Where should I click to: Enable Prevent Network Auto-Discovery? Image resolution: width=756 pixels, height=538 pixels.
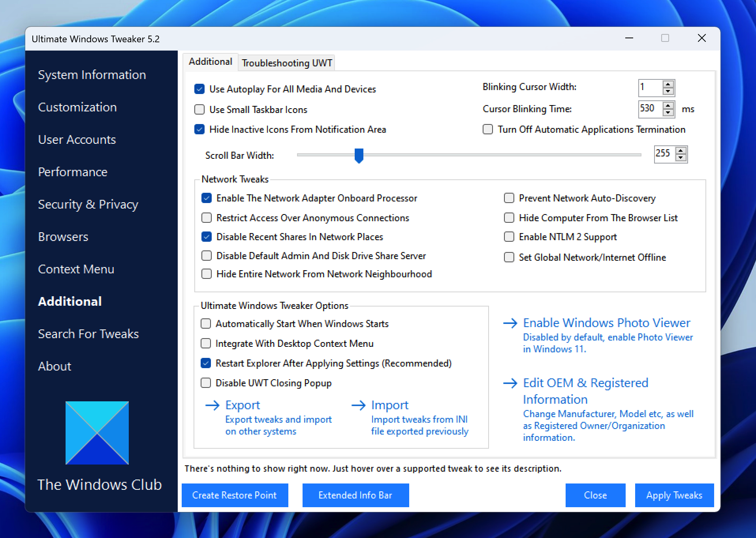point(509,198)
